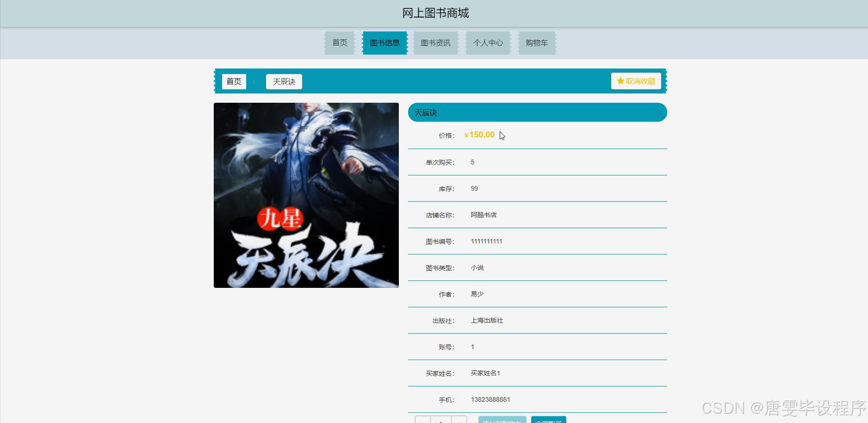Select the 账号 value 1

[x=472, y=347]
